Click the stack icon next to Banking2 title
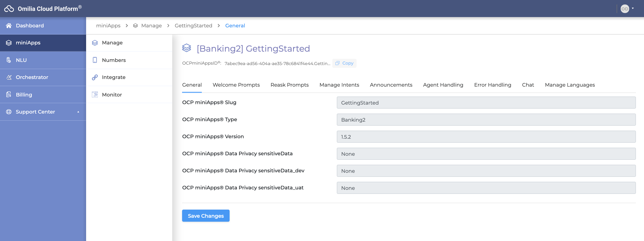This screenshot has width=644, height=241. click(x=187, y=48)
